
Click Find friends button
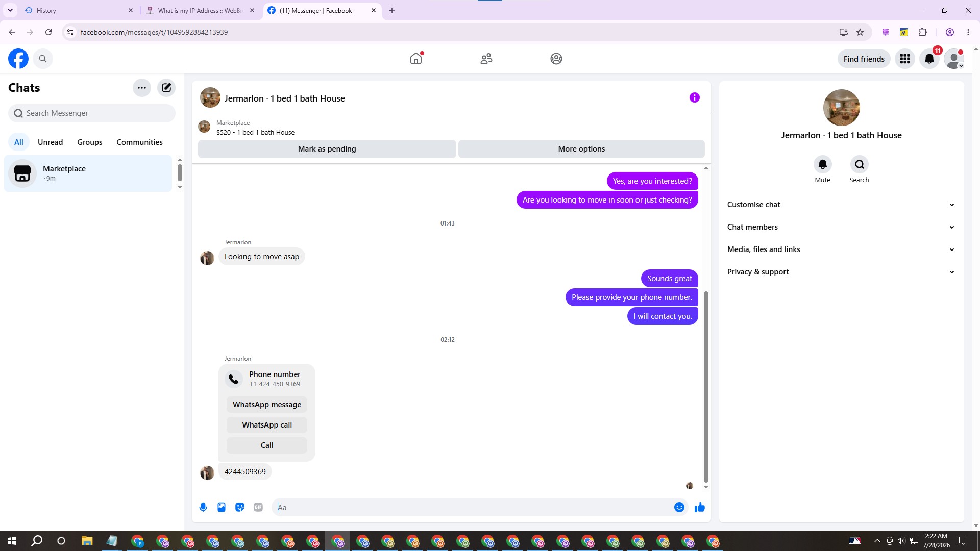pyautogui.click(x=864, y=59)
